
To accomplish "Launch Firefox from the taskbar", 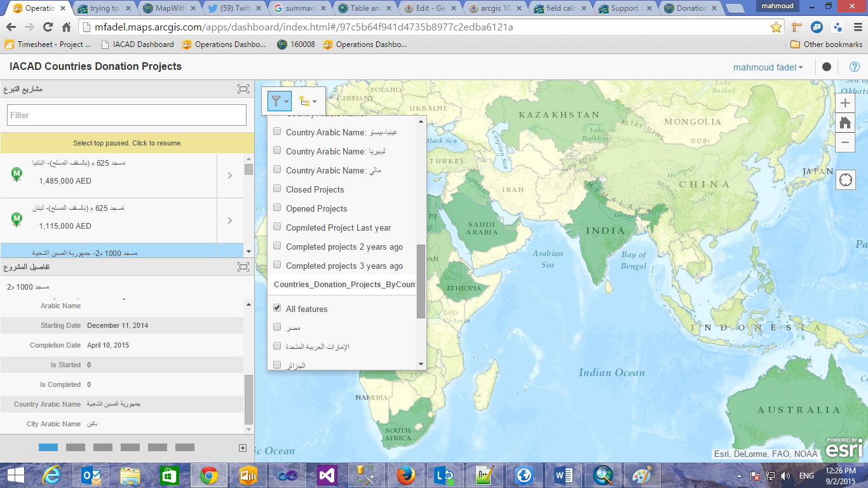I will pos(405,475).
